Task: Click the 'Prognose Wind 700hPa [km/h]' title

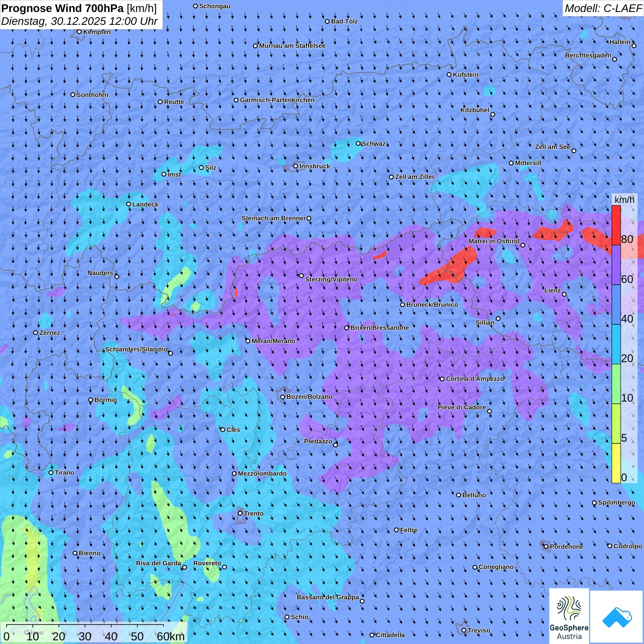Action: [x=79, y=8]
